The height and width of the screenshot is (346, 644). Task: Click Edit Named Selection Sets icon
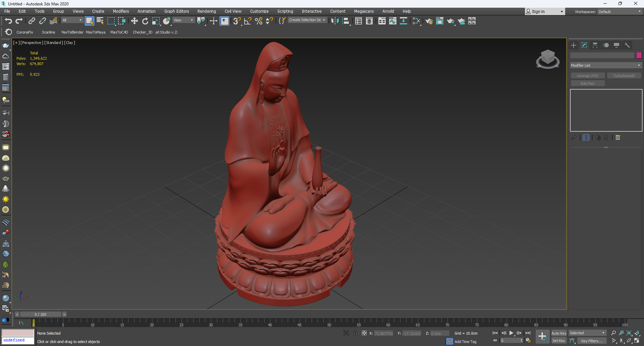tap(282, 21)
